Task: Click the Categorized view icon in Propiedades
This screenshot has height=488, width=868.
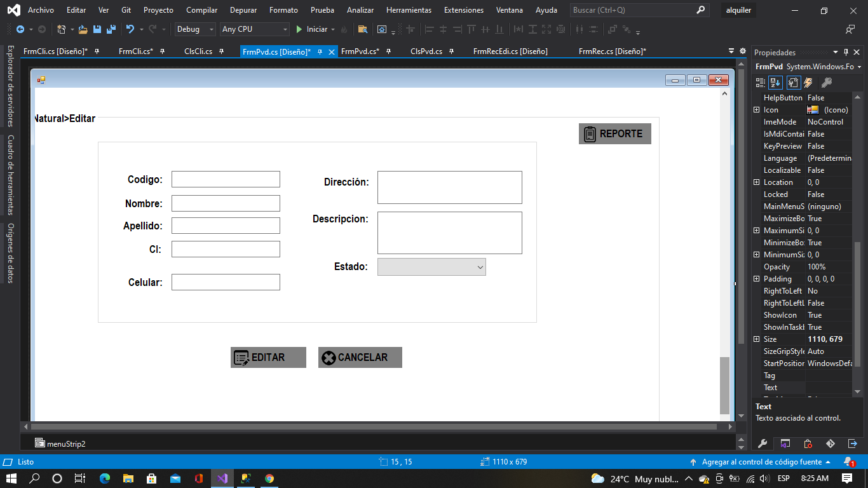Action: 761,83
